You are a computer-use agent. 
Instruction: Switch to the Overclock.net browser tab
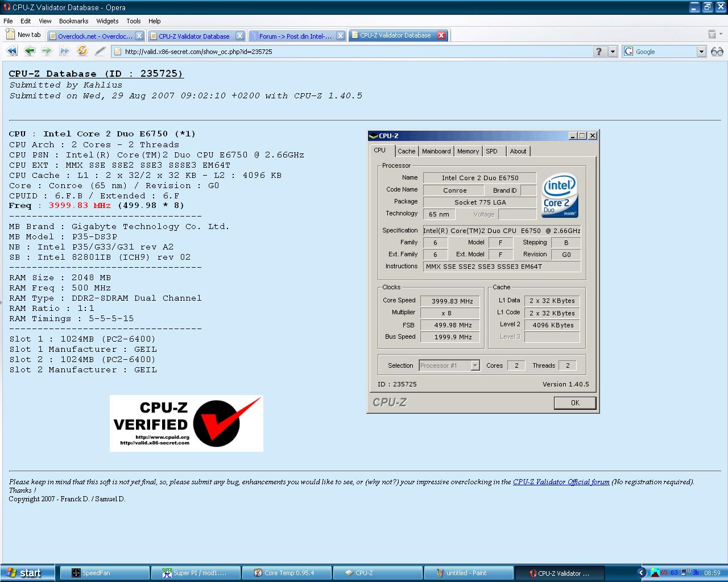[x=96, y=36]
